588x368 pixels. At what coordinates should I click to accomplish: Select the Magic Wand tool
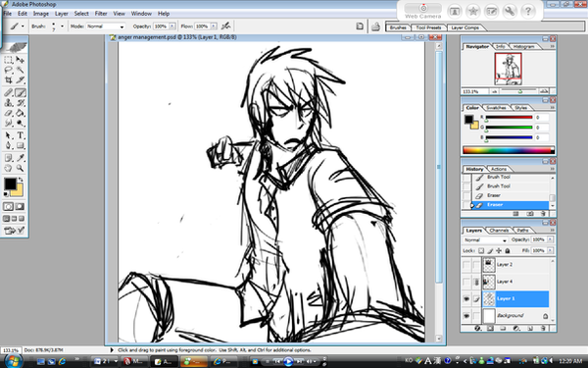[21, 70]
